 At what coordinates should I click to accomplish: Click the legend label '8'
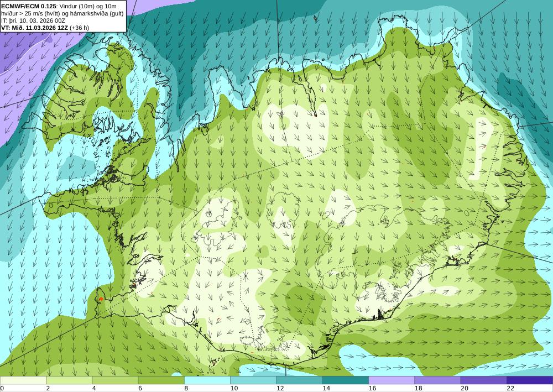click(x=186, y=389)
